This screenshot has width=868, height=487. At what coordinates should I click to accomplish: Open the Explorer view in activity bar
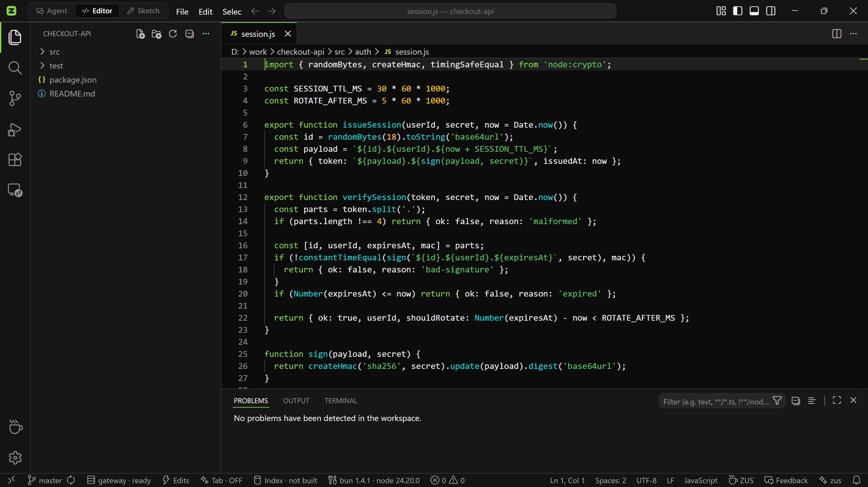(15, 37)
